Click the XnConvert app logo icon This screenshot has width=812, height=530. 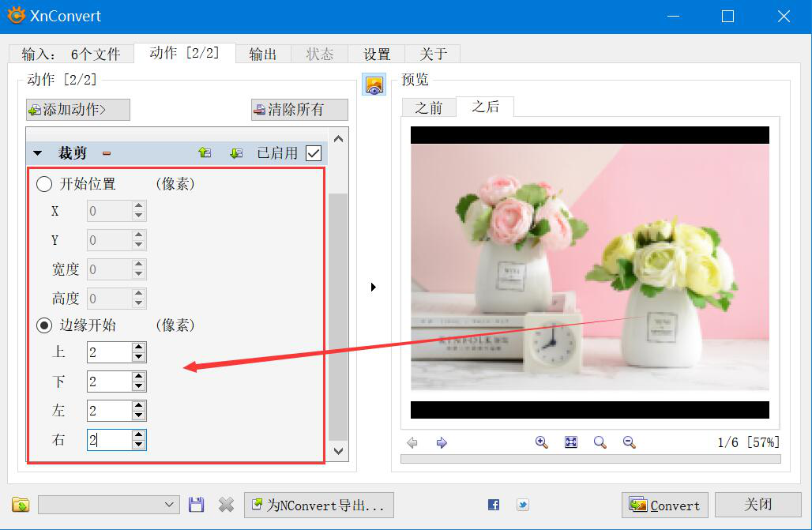tap(16, 16)
